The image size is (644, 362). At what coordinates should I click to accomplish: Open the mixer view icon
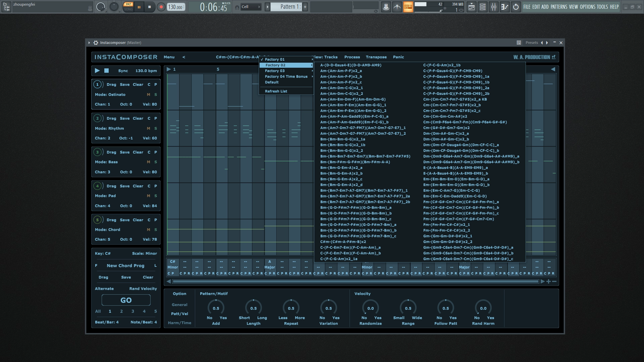click(494, 7)
